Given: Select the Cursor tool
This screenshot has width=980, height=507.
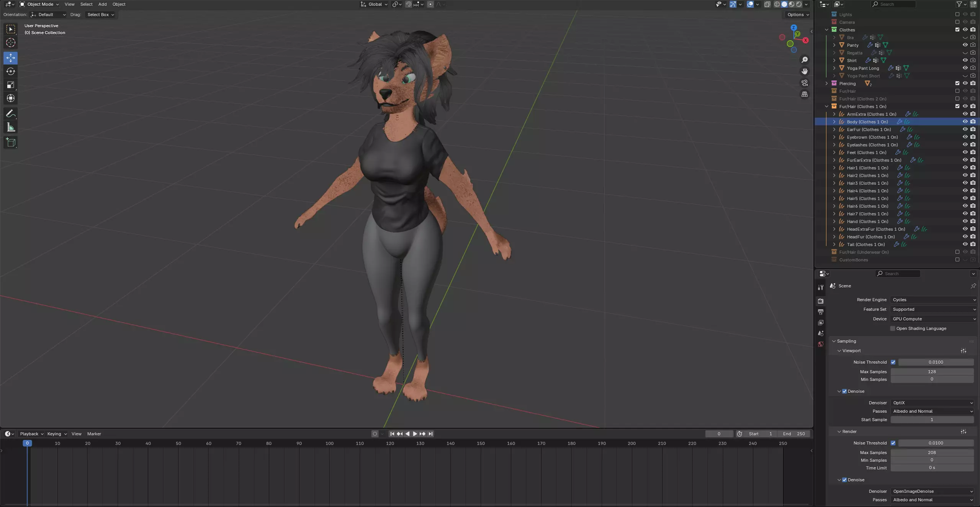Looking at the screenshot, I should pos(11,43).
